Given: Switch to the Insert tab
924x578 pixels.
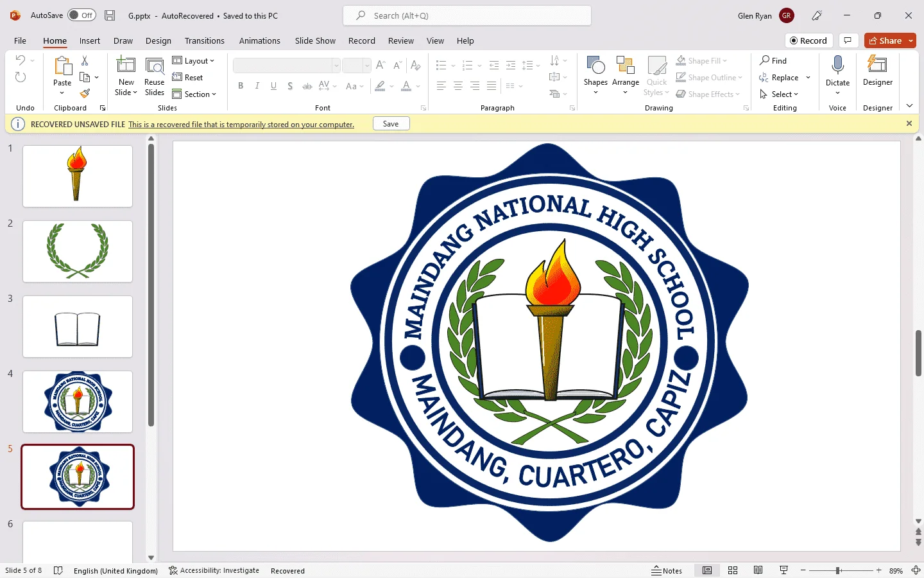Looking at the screenshot, I should coord(90,40).
